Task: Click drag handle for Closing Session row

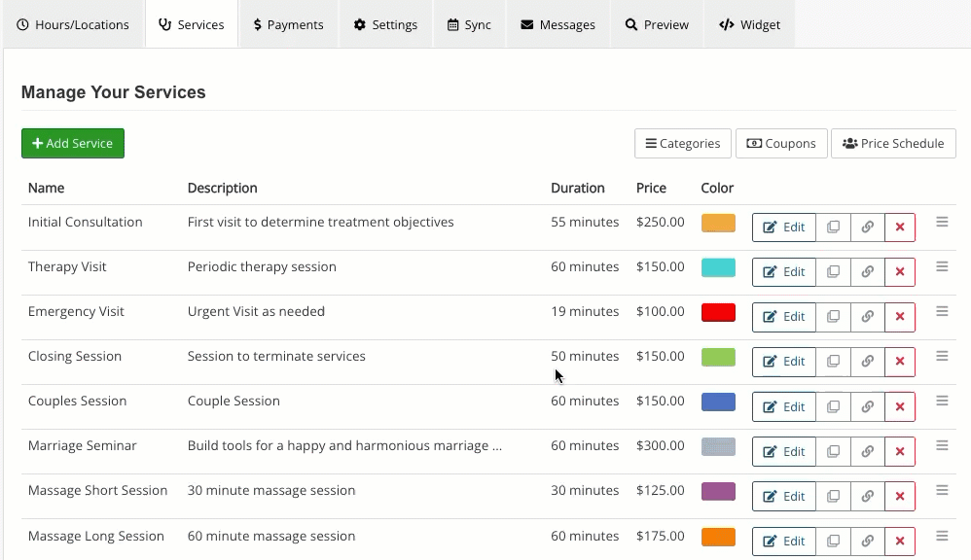Action: (942, 356)
